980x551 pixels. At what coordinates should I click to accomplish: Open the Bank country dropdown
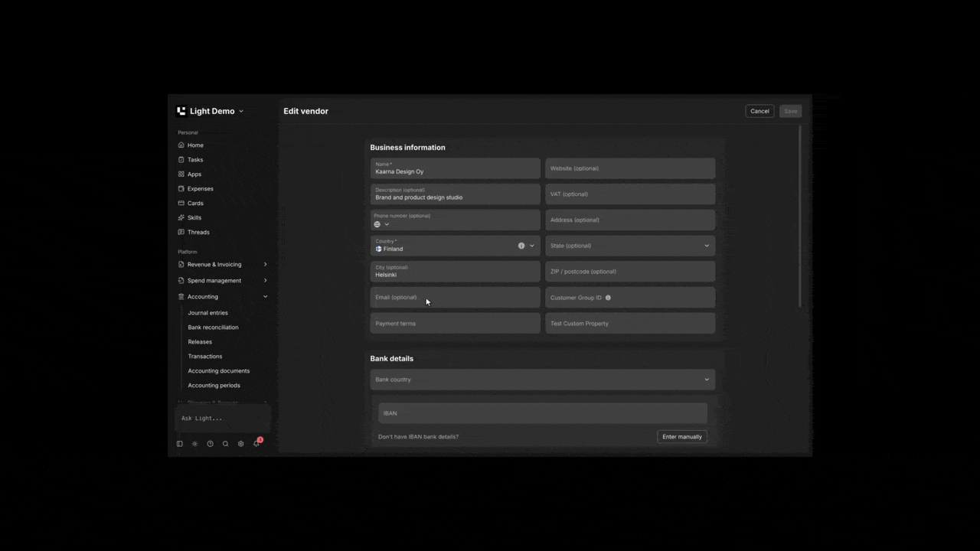pos(543,380)
